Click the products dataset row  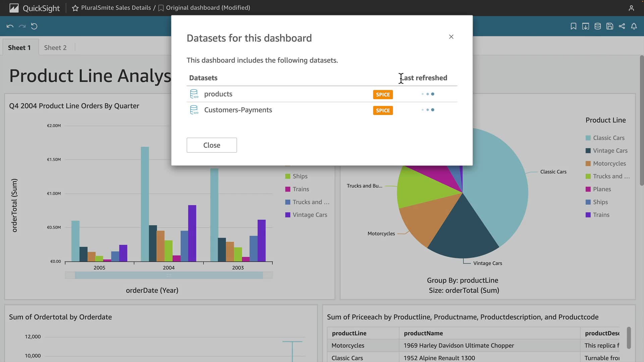click(x=218, y=94)
